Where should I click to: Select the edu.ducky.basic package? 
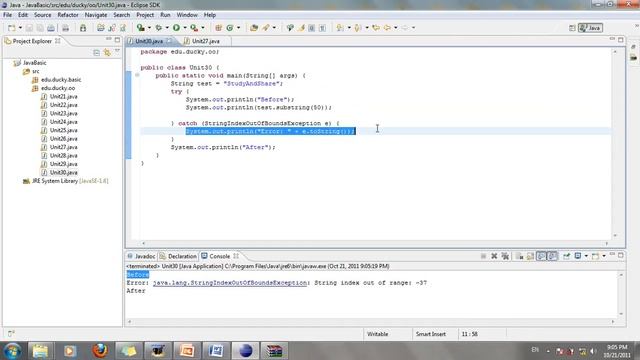pos(61,80)
